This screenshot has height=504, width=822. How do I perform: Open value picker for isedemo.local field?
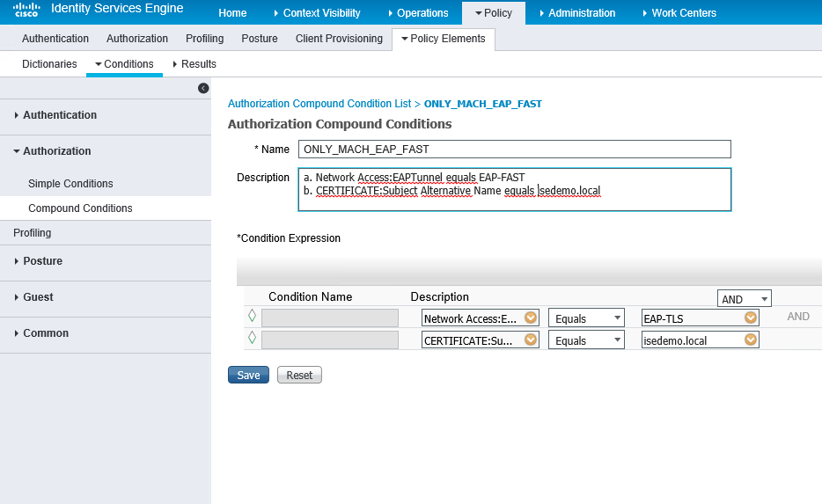pos(751,340)
